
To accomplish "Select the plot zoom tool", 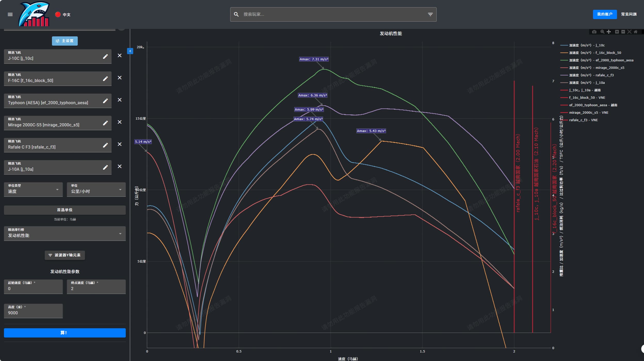I will 602,32.
